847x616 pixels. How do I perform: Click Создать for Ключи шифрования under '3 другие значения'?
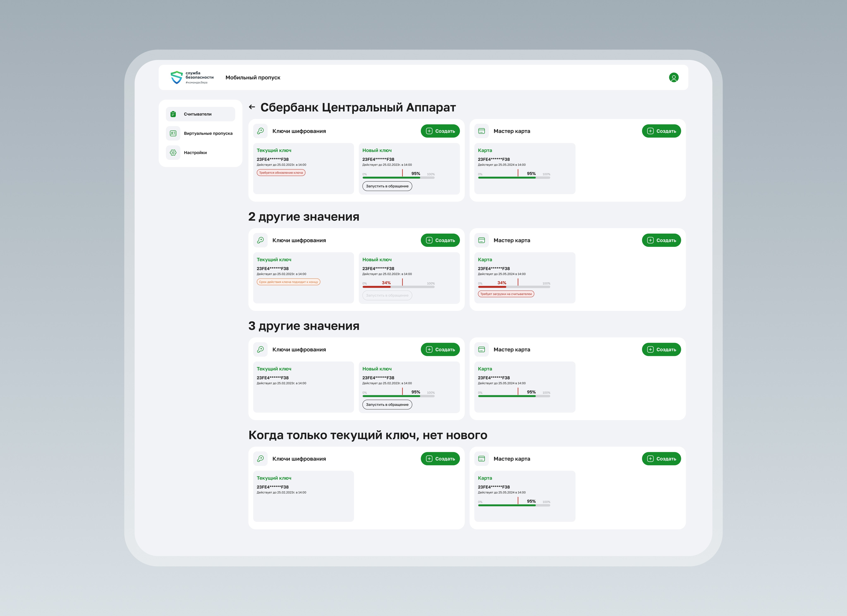tap(440, 349)
